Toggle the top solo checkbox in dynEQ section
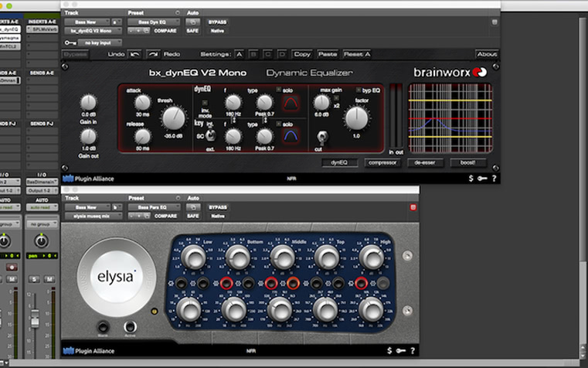This screenshot has width=588, height=368. [279, 90]
